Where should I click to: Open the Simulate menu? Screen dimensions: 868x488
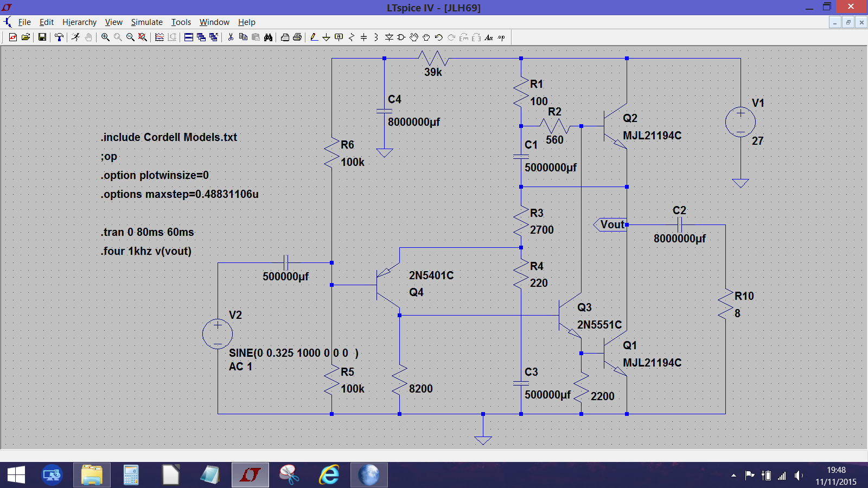(x=147, y=22)
